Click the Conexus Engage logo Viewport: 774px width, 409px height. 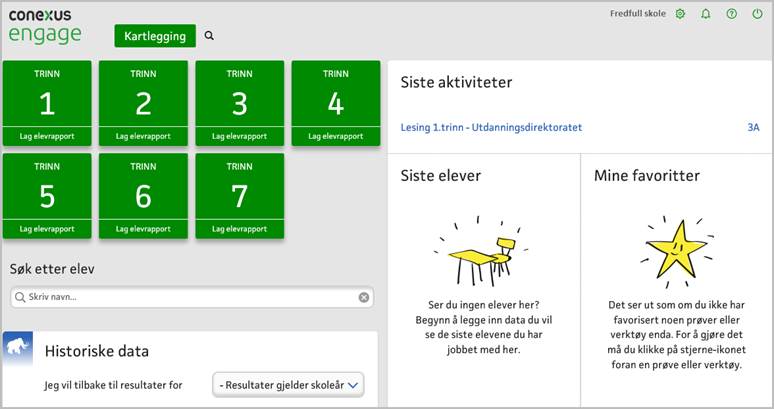click(x=47, y=26)
